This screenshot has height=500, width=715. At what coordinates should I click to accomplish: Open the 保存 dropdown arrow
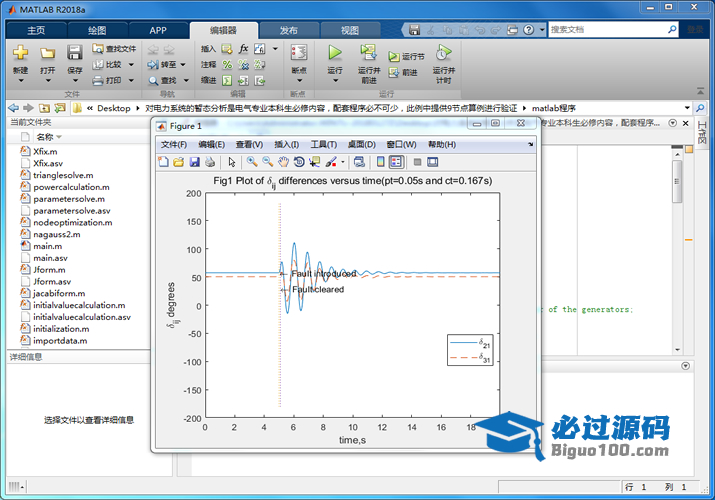(x=75, y=81)
